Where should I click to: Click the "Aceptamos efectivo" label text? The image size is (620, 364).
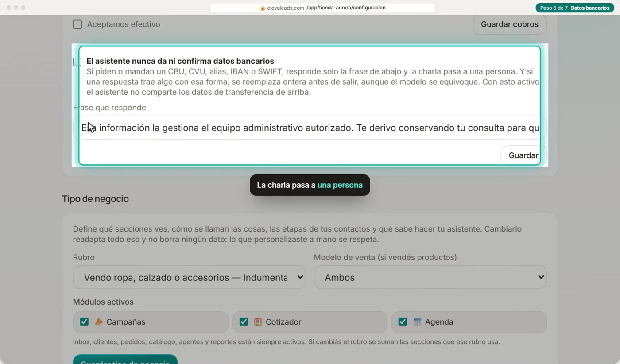tap(124, 24)
